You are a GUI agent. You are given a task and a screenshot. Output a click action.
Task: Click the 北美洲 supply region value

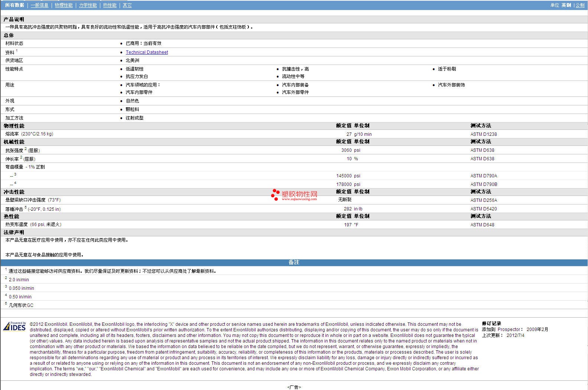132,60
